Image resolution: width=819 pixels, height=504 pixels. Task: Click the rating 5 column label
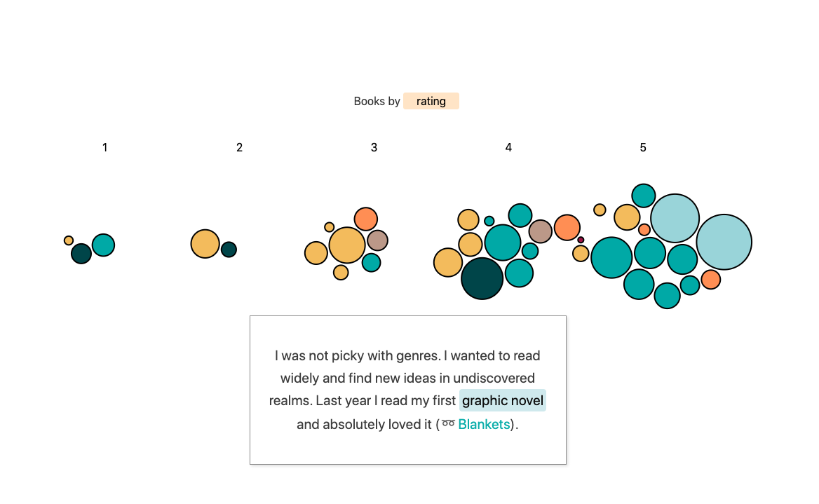643,147
